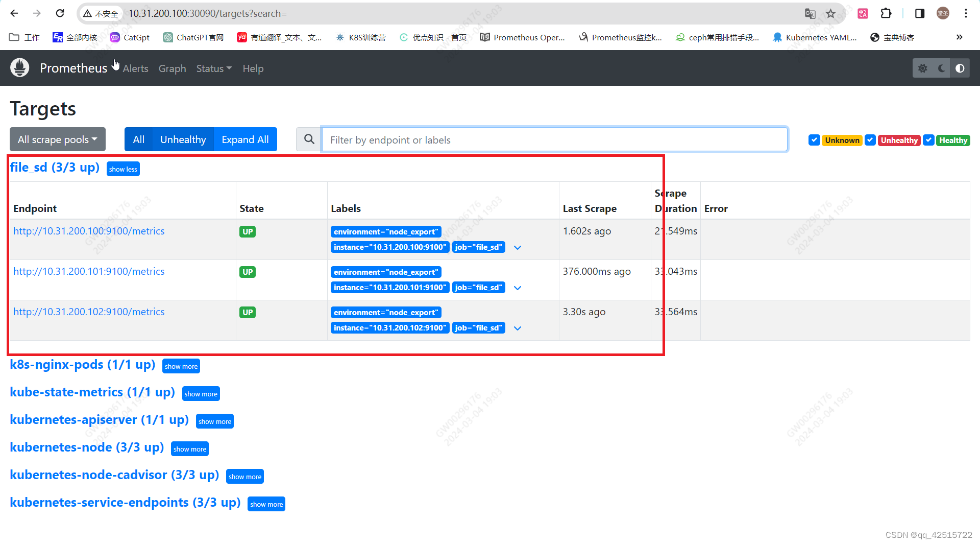Click the Prometheus brand title
980x544 pixels.
73,68
